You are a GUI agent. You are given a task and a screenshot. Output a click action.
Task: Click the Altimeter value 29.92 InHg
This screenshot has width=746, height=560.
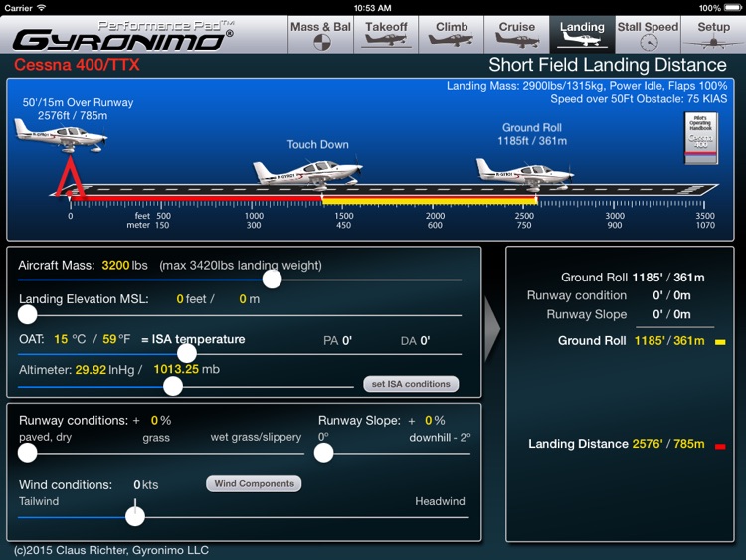tap(105, 370)
